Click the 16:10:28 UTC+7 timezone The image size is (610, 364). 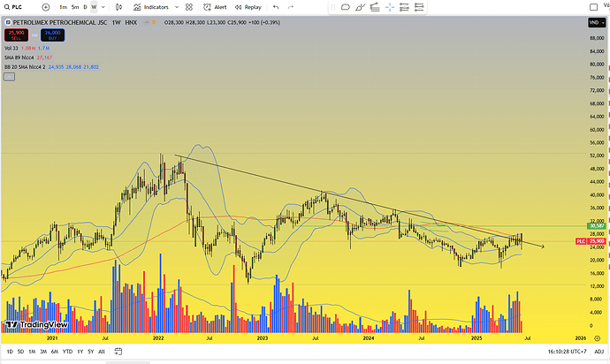pyautogui.click(x=567, y=352)
